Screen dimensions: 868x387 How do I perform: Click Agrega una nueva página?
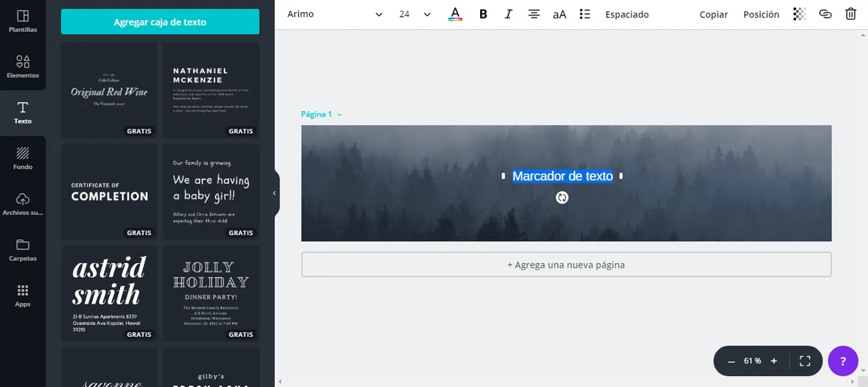tap(566, 265)
